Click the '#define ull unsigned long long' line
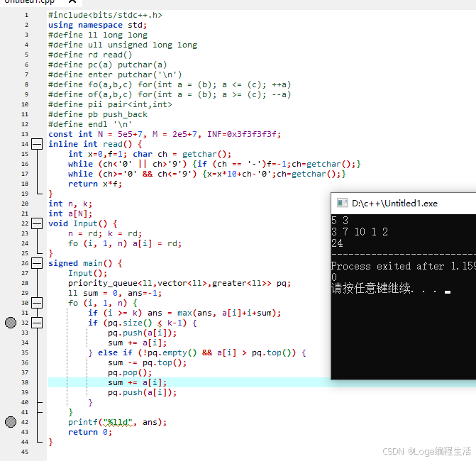Image resolution: width=476 pixels, height=461 pixels. tap(123, 45)
